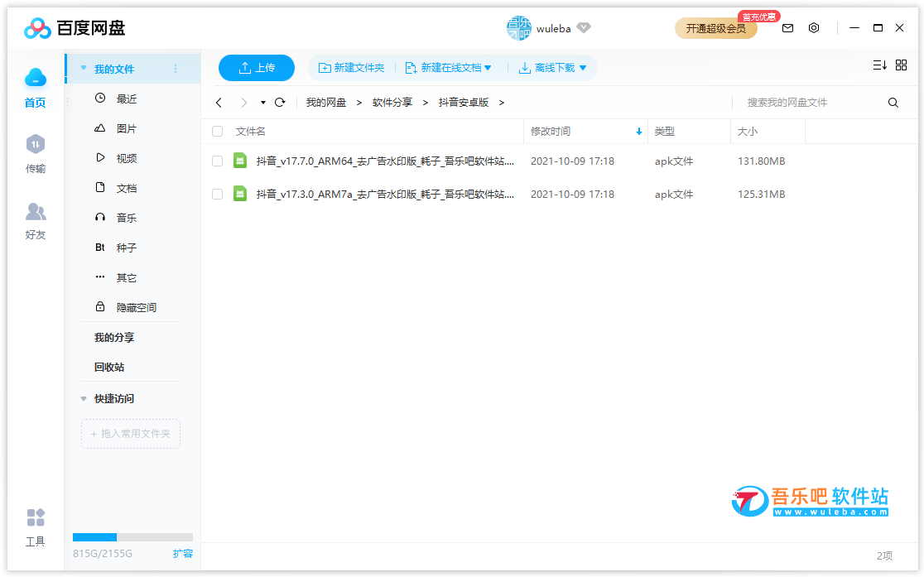Click 开通超级会员 button
The height and width of the screenshot is (577, 924).
(716, 28)
